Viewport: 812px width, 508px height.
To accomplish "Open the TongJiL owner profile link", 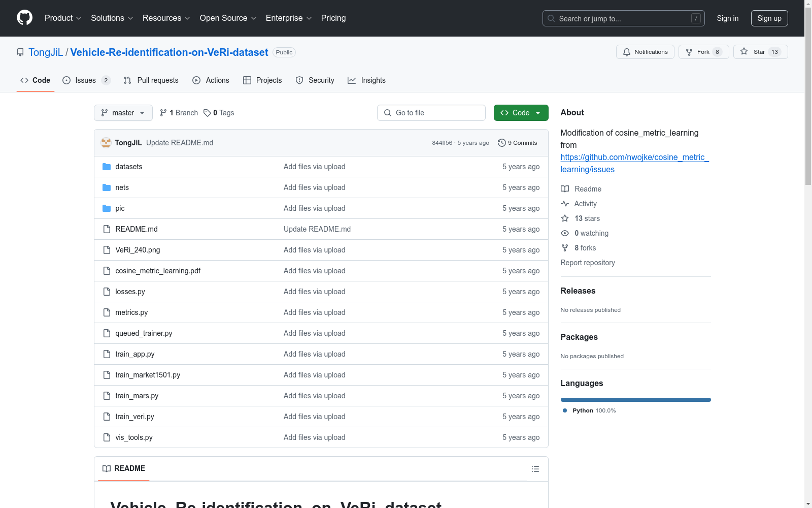I will click(46, 52).
